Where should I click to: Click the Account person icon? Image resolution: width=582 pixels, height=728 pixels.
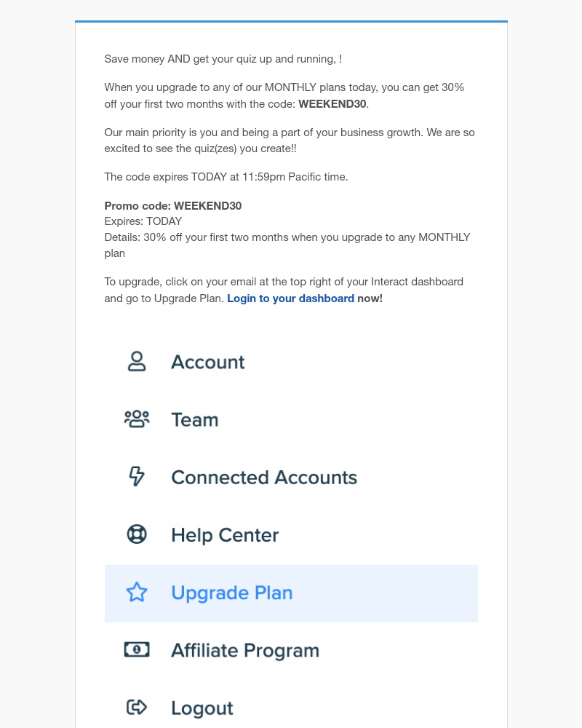(x=137, y=361)
